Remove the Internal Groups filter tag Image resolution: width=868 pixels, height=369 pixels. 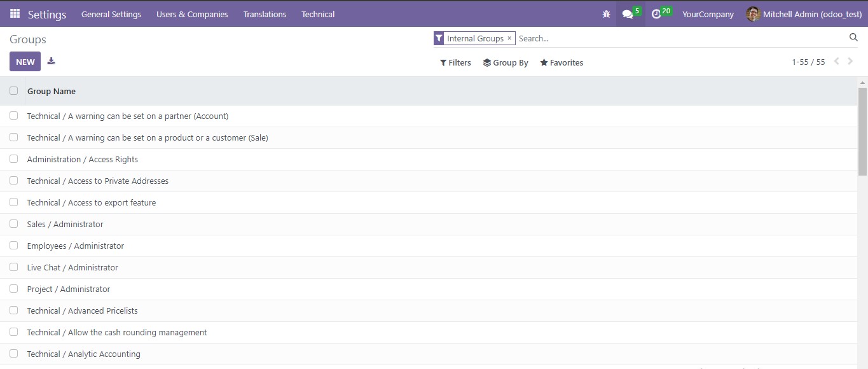point(509,38)
